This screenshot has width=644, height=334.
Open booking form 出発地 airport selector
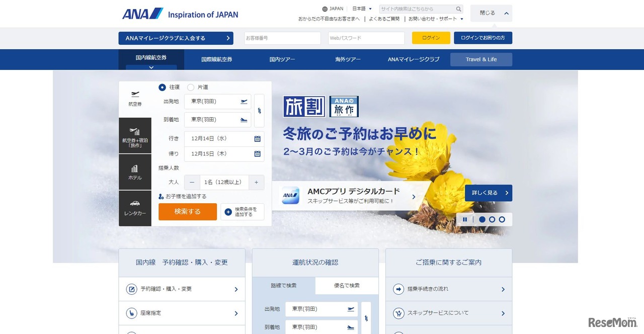[218, 102]
